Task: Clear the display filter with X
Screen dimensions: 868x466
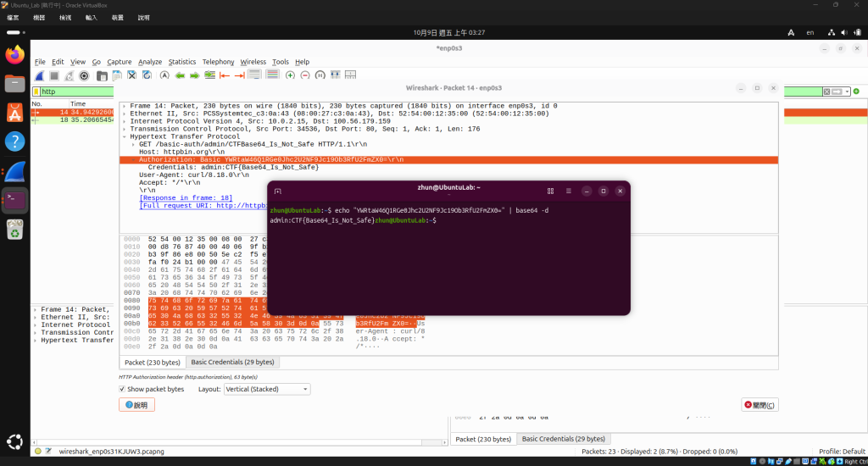Action: pyautogui.click(x=826, y=92)
